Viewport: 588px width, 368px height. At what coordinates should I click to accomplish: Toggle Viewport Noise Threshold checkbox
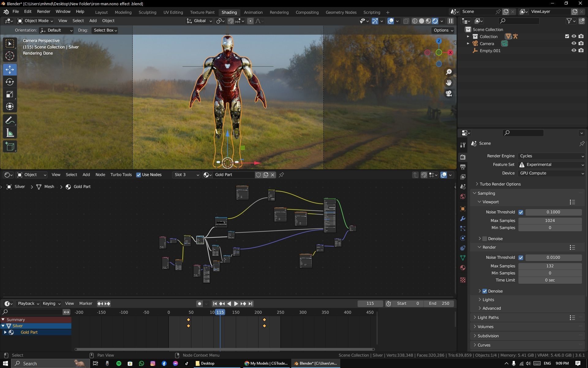(x=521, y=212)
